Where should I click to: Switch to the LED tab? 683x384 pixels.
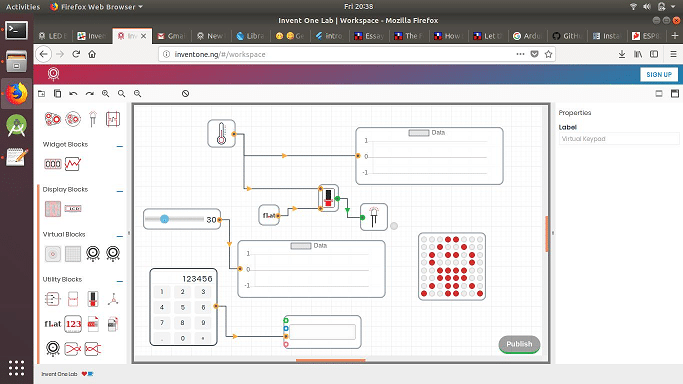click(53, 36)
